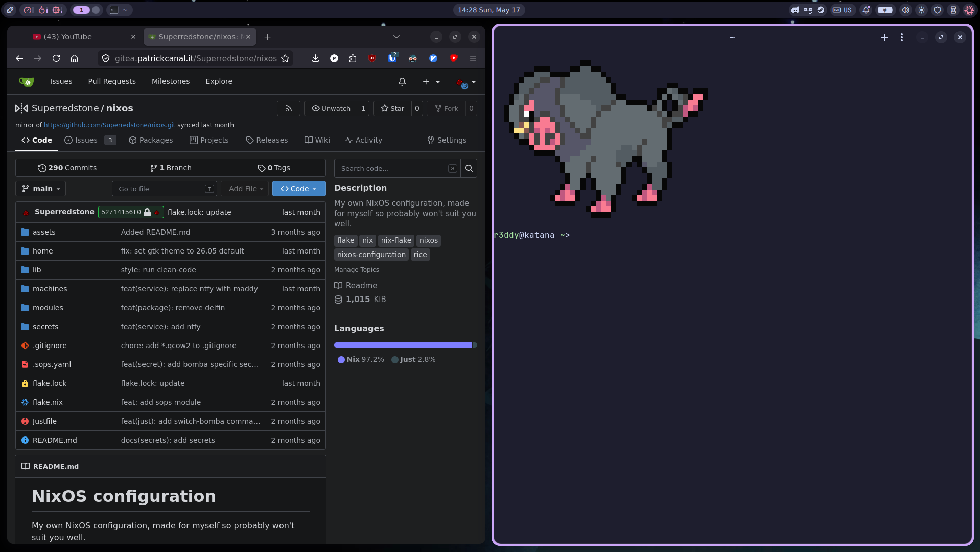Open the white P extension icon

(334, 58)
